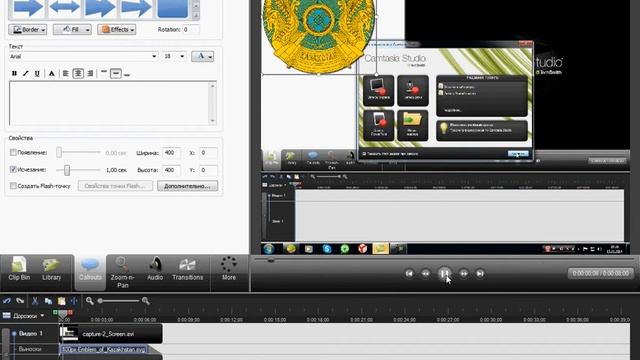Expand the Arial font family dropdown

tap(154, 56)
